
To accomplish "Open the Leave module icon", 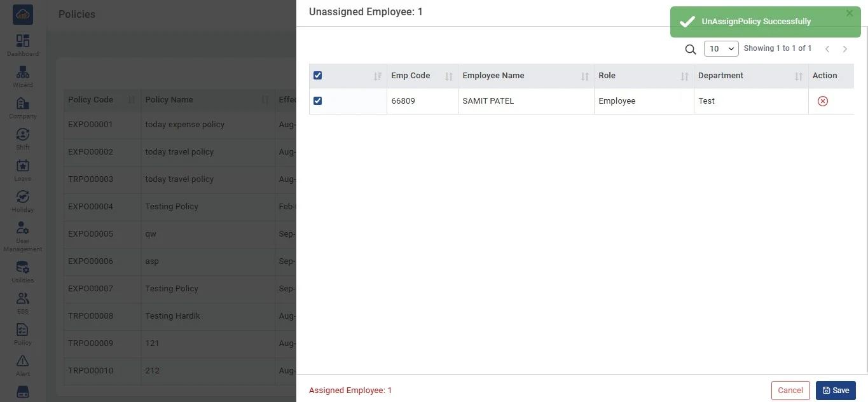I will click(23, 166).
